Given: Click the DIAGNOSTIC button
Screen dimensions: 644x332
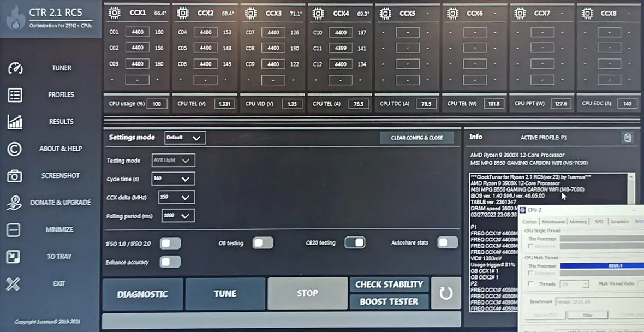Looking at the screenshot, I should 142,294.
